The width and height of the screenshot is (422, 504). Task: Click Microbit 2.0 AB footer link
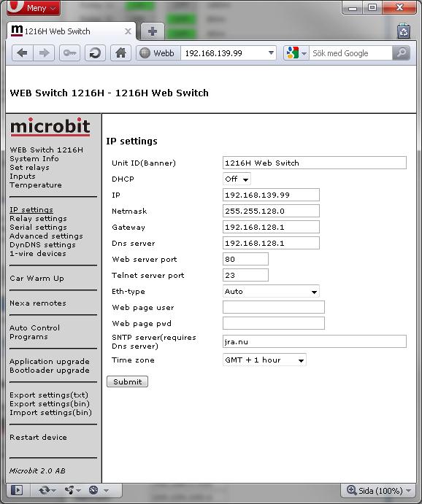click(x=37, y=470)
